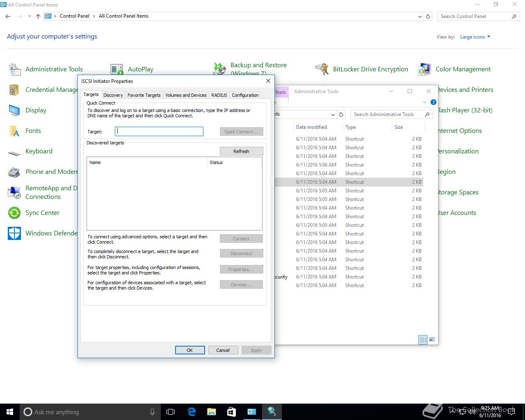Sort by the Date modified column header
Screen dimensions: 525x420
[x=317, y=127]
